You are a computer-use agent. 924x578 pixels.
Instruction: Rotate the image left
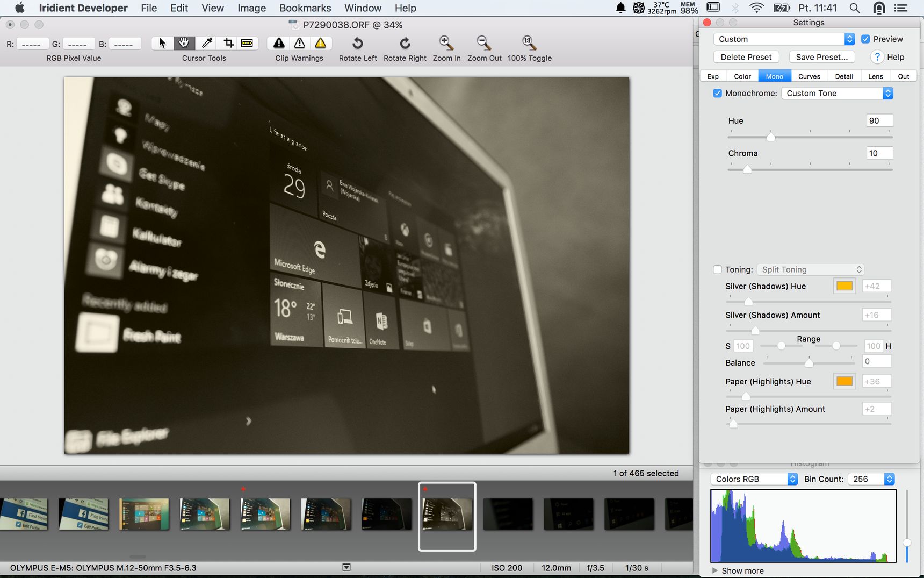pyautogui.click(x=358, y=43)
